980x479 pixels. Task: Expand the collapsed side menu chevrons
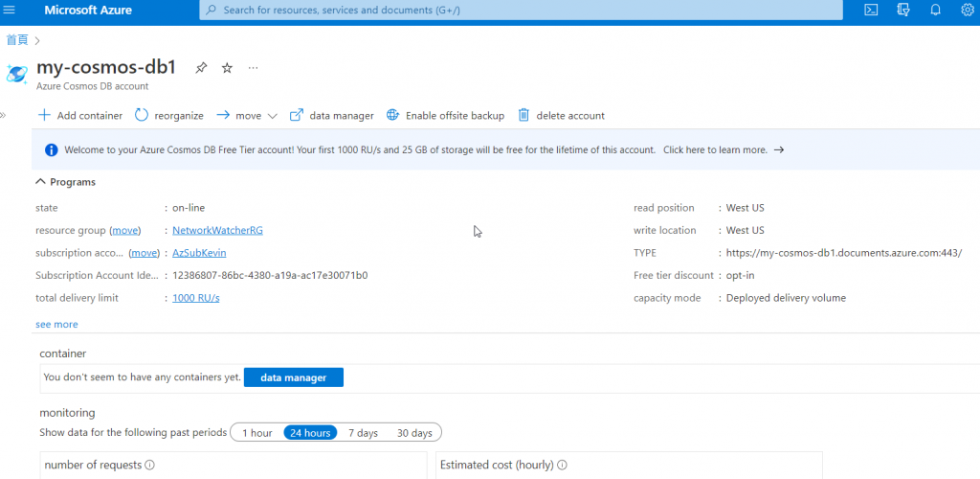[3, 115]
